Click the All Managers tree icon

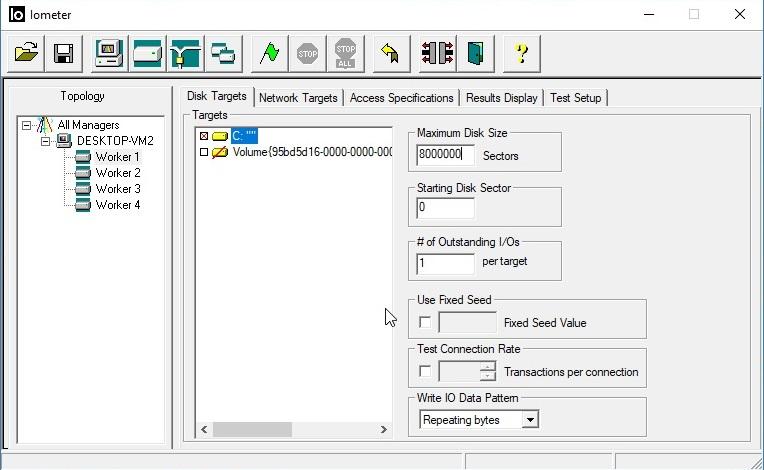pyautogui.click(x=45, y=125)
